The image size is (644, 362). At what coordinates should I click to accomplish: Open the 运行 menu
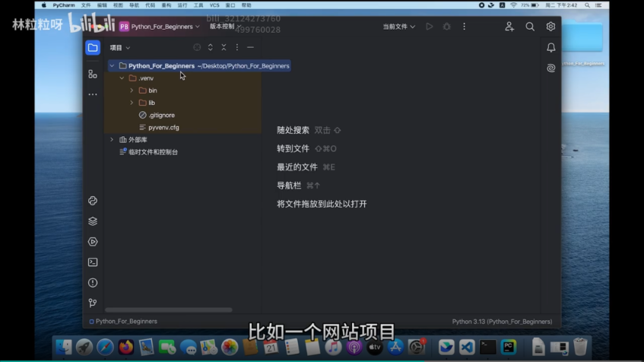[x=182, y=5]
